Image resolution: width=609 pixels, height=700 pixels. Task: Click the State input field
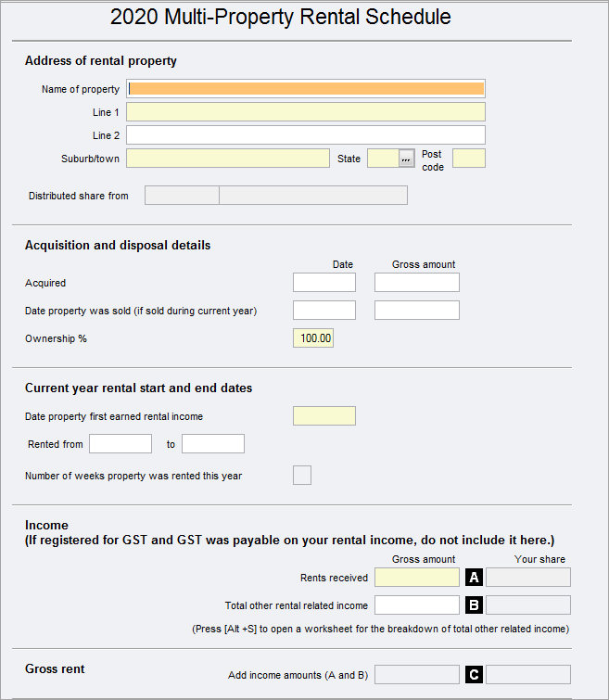click(x=383, y=159)
